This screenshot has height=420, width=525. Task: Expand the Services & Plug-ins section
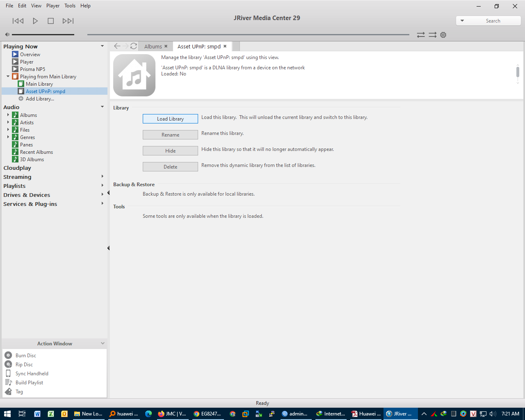(102, 203)
